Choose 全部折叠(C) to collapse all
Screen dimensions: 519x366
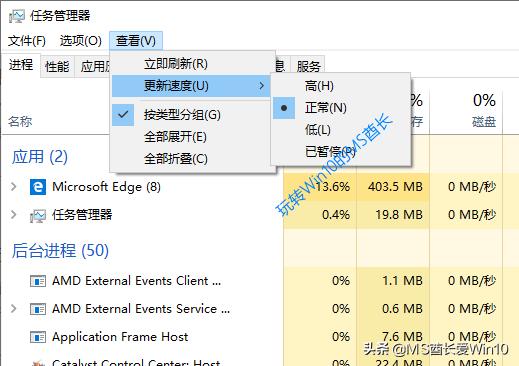pos(191,159)
